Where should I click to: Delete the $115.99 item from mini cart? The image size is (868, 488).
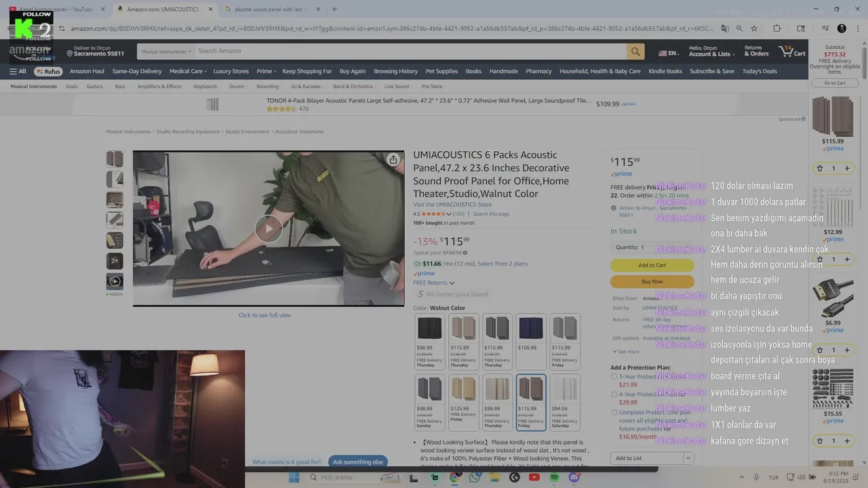819,168
